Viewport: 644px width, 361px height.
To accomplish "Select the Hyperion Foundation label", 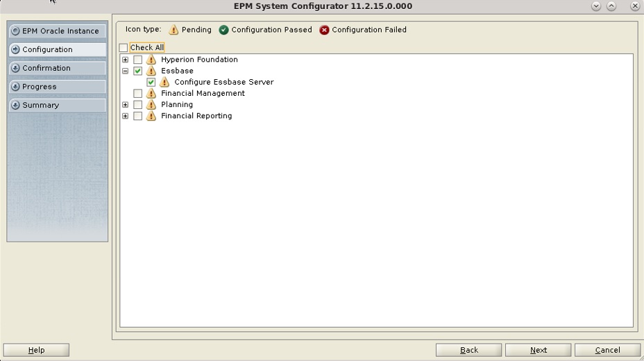I will coord(199,60).
